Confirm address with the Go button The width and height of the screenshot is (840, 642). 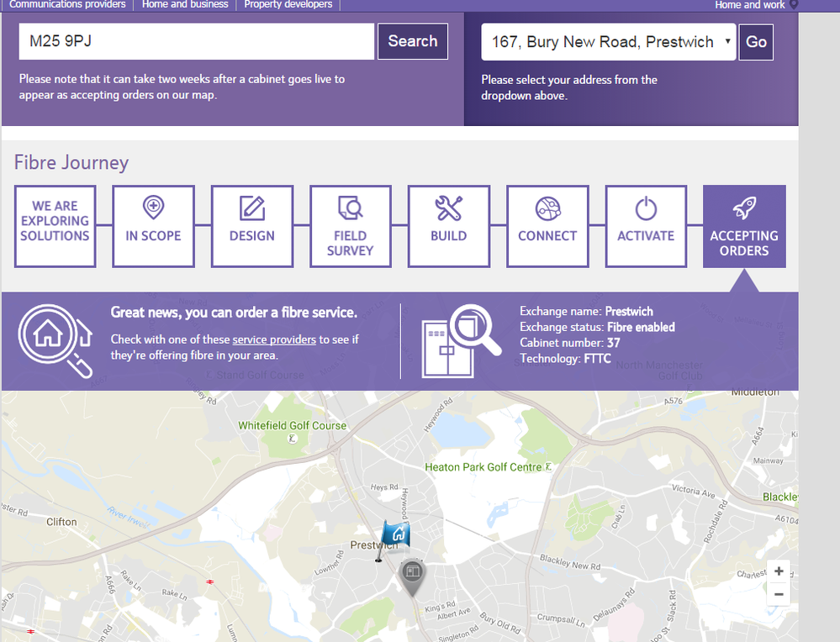point(756,42)
